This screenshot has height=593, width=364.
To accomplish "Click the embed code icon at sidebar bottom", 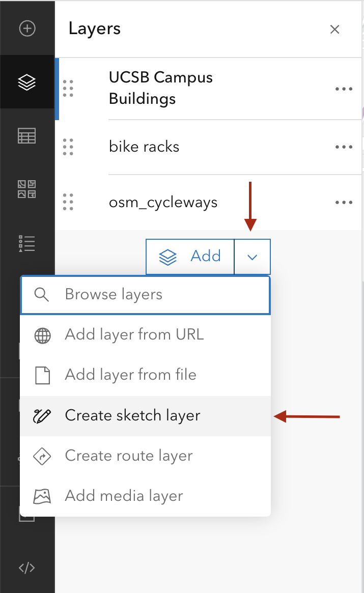I will point(27,568).
